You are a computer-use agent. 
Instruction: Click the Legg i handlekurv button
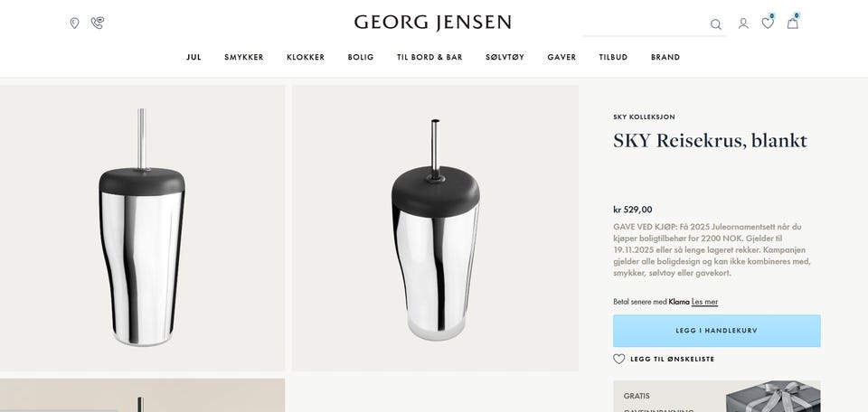pyautogui.click(x=716, y=331)
